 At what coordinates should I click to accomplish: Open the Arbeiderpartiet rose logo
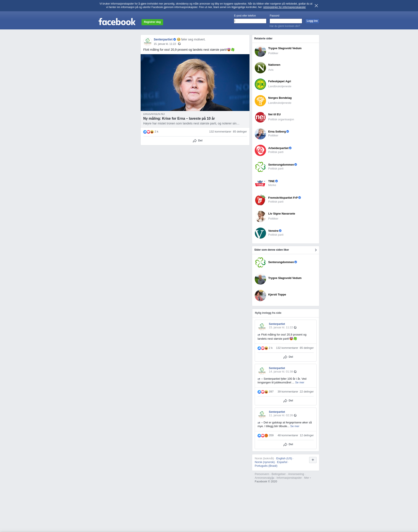point(260,150)
